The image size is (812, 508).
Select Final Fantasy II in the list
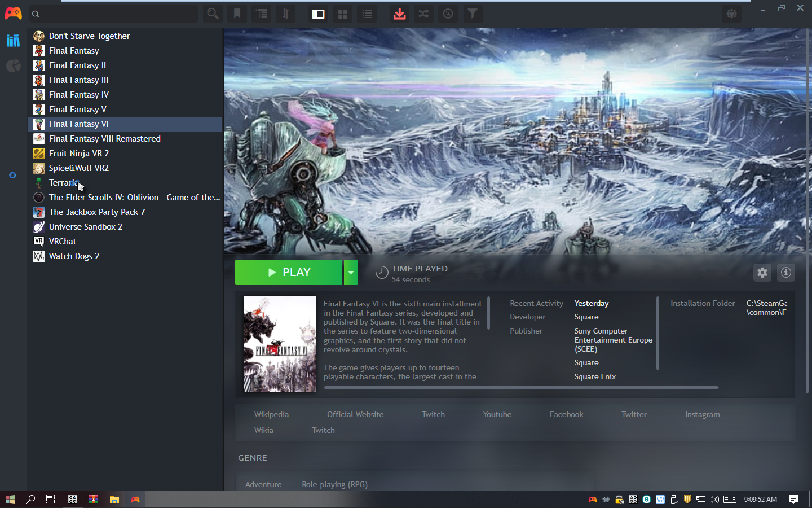tap(125, 65)
